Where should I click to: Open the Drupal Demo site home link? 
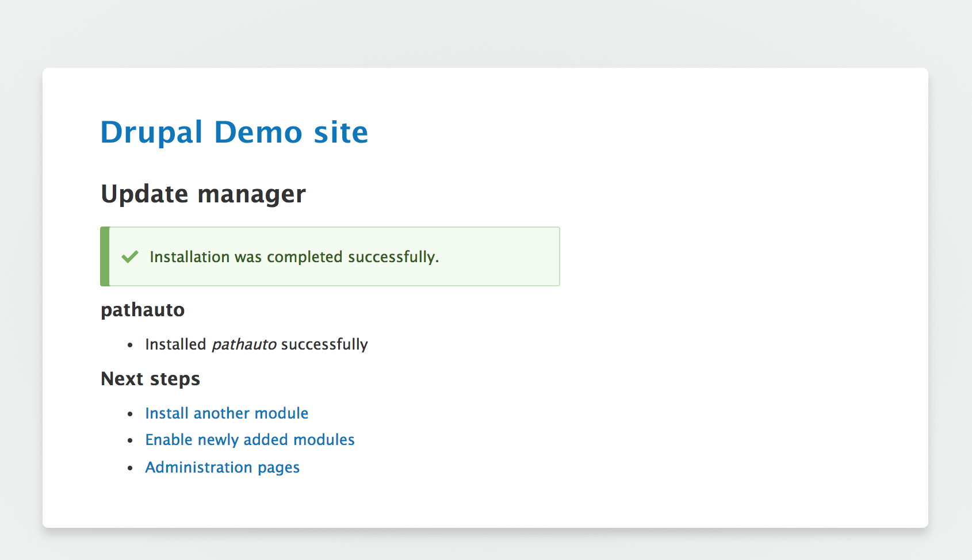pyautogui.click(x=234, y=132)
